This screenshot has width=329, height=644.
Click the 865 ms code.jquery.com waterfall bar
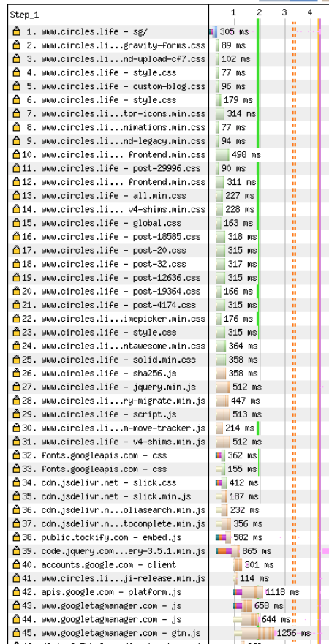tap(228, 550)
